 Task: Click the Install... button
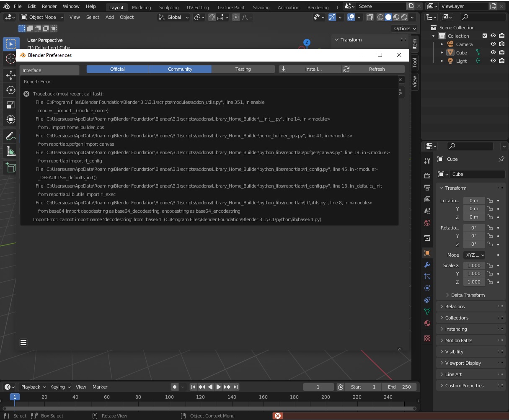tap(310, 69)
